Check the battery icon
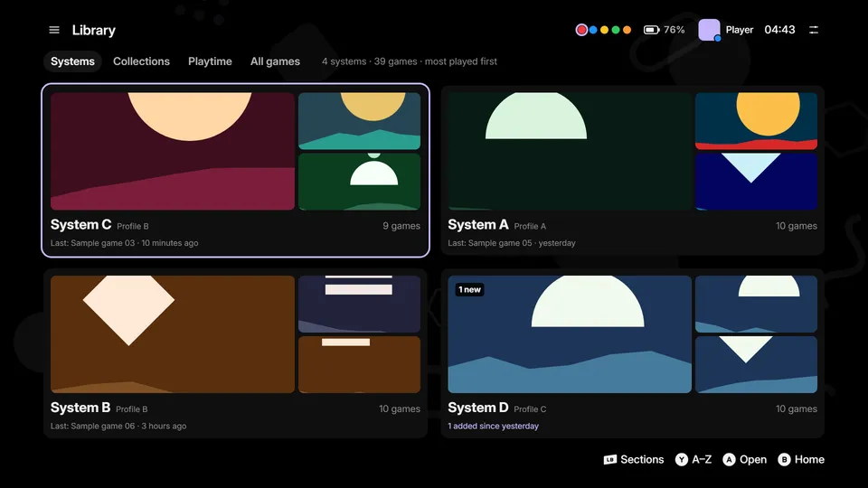 coord(651,30)
